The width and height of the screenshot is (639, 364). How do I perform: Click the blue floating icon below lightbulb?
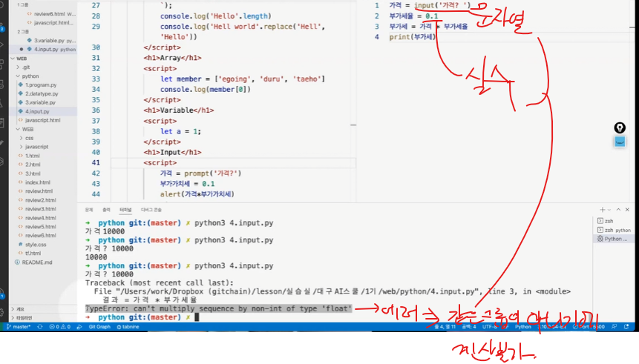coord(620,142)
